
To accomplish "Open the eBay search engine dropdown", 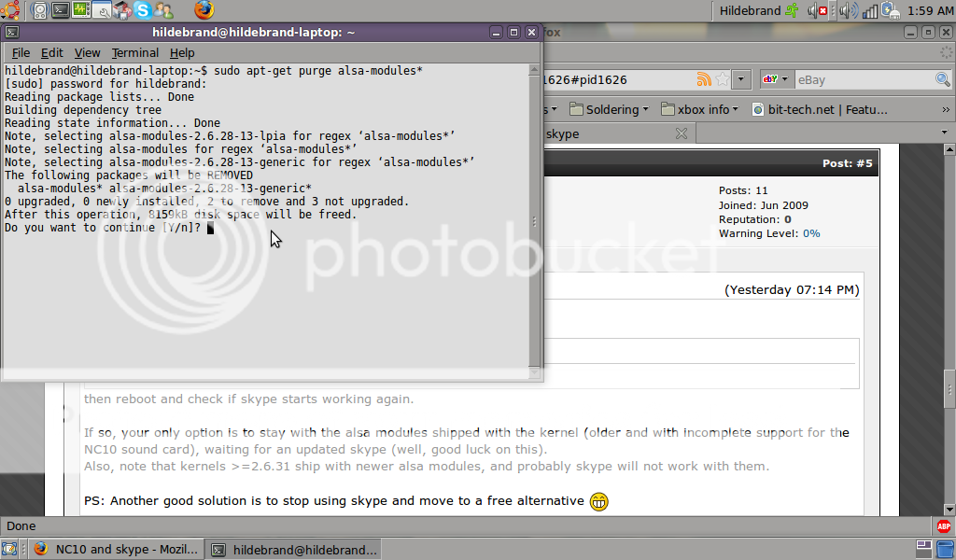I will pyautogui.click(x=776, y=79).
